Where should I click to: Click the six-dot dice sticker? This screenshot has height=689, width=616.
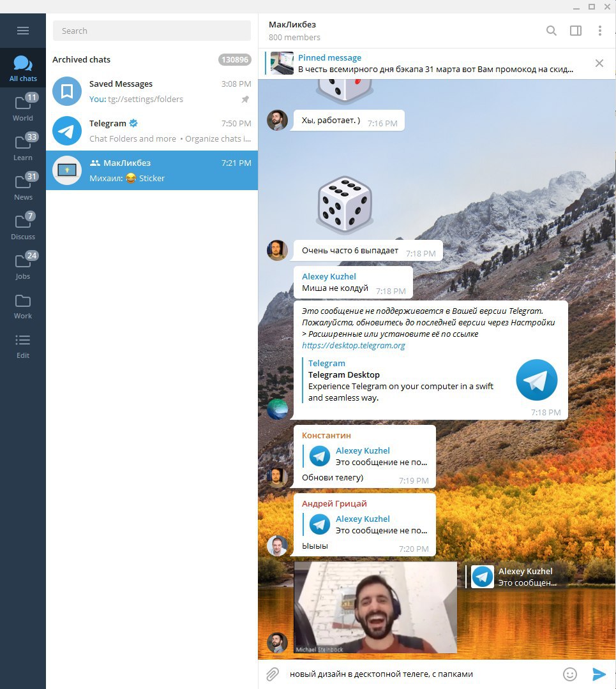click(x=345, y=204)
